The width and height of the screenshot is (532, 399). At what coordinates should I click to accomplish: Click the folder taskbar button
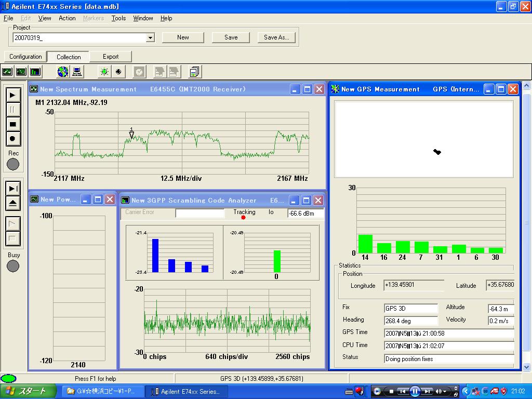[x=103, y=392]
